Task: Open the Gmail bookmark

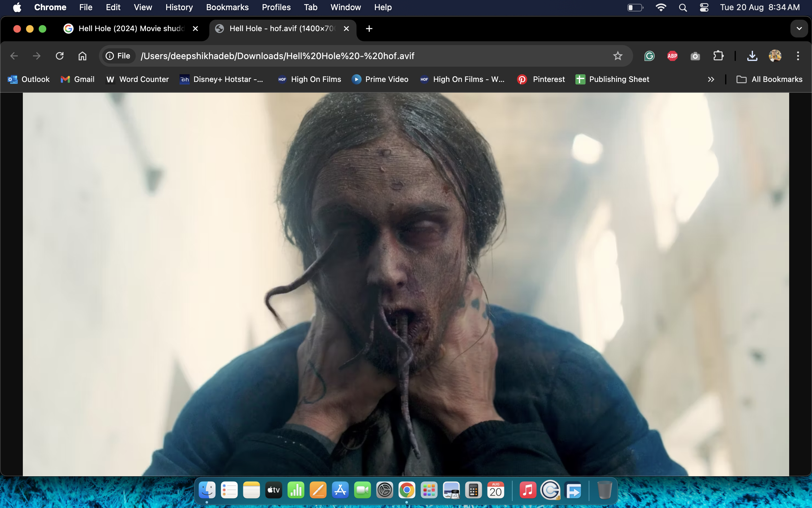Action: tap(77, 79)
